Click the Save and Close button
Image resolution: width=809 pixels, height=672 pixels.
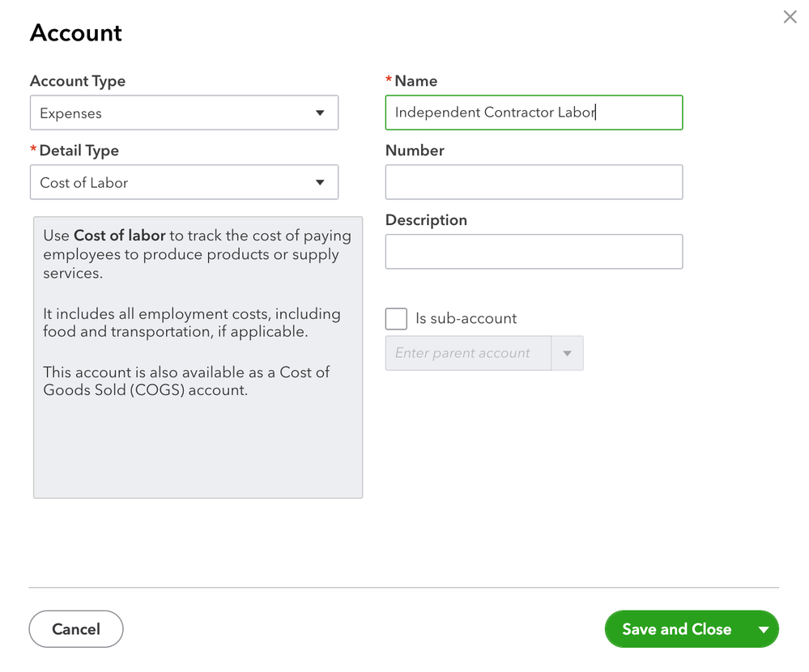click(x=676, y=630)
